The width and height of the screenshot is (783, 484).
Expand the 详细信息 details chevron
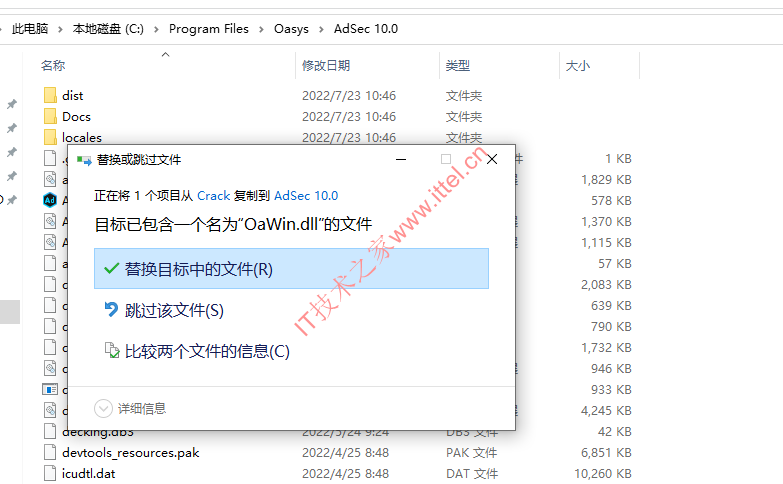pos(103,409)
